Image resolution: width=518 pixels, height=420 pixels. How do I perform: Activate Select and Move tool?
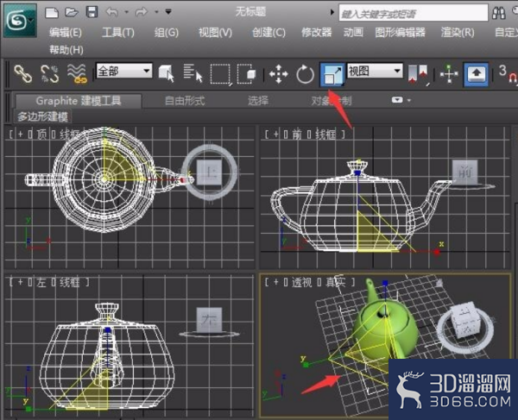coord(279,74)
